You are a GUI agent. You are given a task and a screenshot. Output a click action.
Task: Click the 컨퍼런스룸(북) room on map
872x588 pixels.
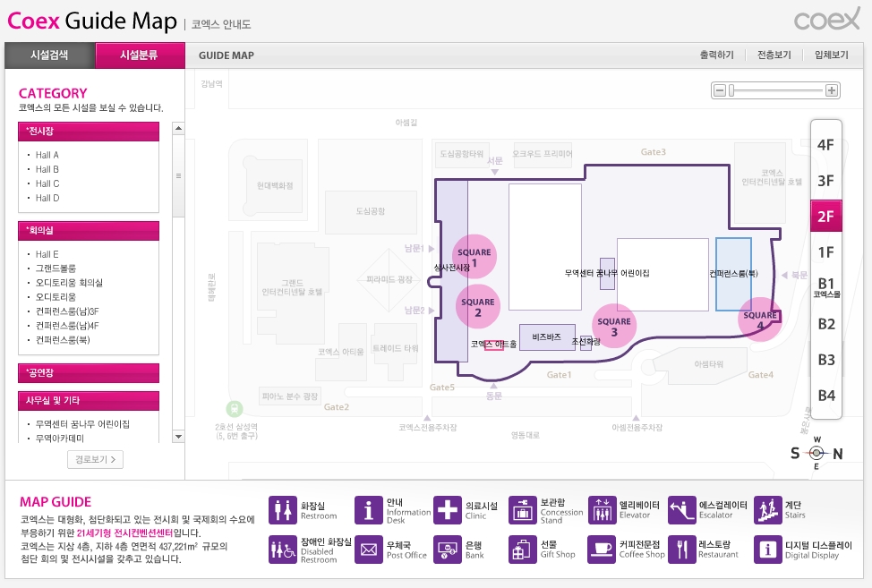coord(733,274)
